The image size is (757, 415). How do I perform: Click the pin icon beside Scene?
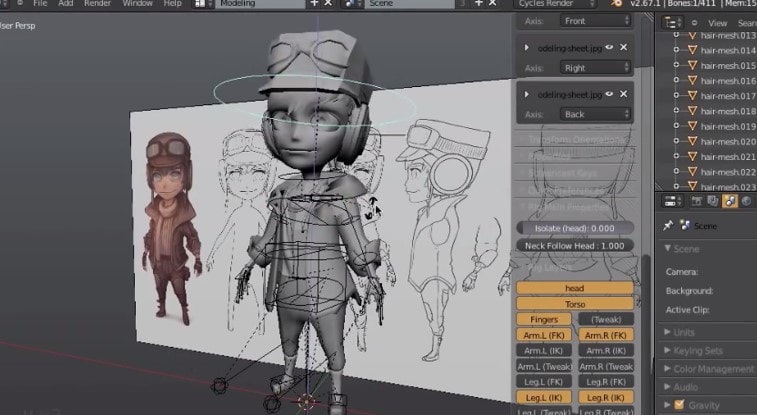click(x=667, y=226)
